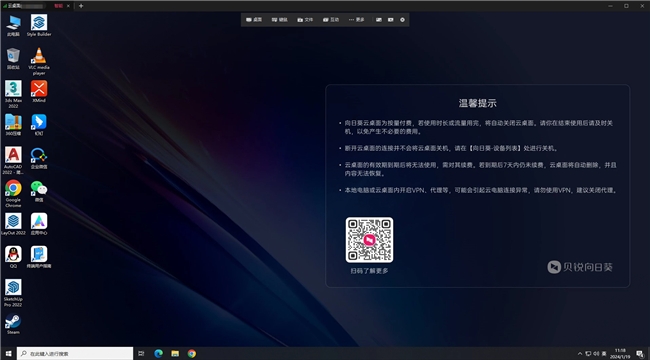Open Google Chrome desktop shortcut
The height and width of the screenshot is (360, 650).
13,194
